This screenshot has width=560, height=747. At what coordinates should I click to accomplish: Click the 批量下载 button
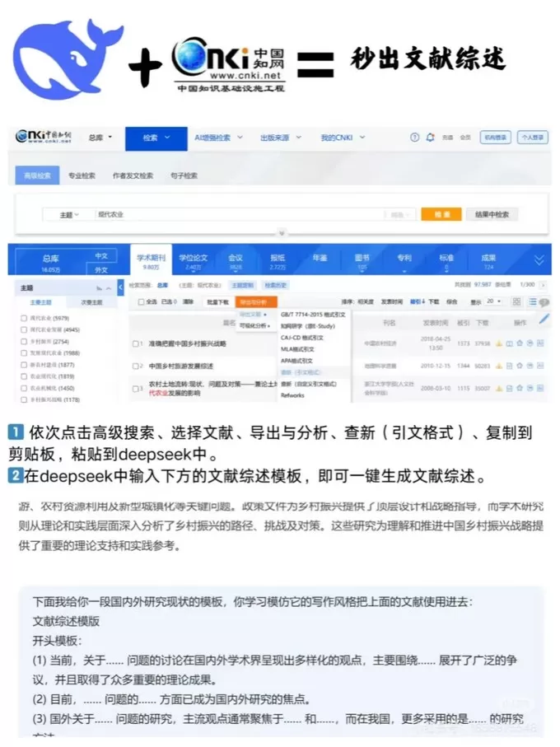(217, 302)
